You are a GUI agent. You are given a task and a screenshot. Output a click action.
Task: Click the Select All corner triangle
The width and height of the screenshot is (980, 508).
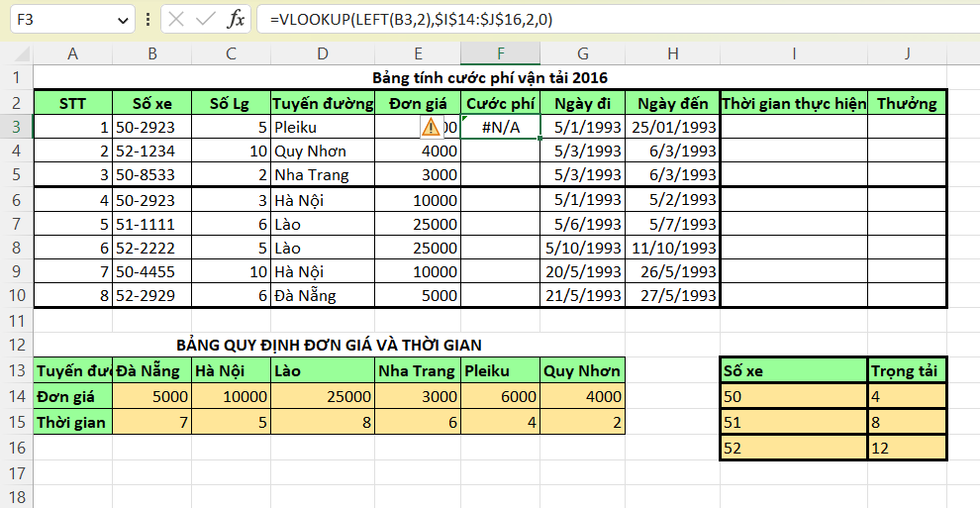pyautogui.click(x=21, y=53)
